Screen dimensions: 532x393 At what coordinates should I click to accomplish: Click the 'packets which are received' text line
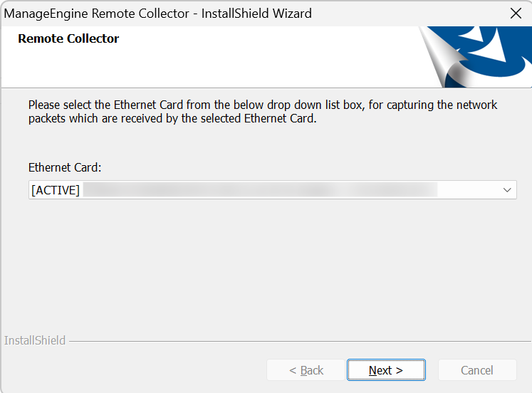[x=172, y=119]
